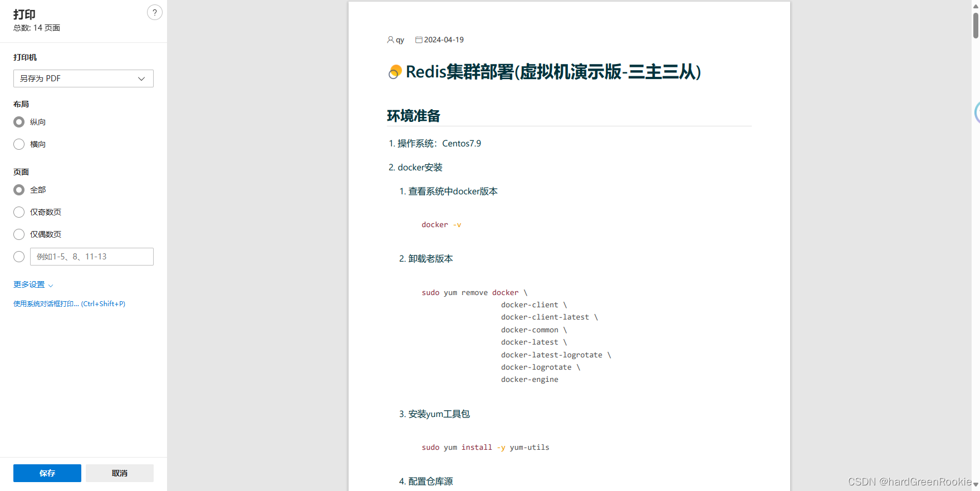The height and width of the screenshot is (491, 980).
Task: Click the author user icon beside qy
Action: [390, 40]
